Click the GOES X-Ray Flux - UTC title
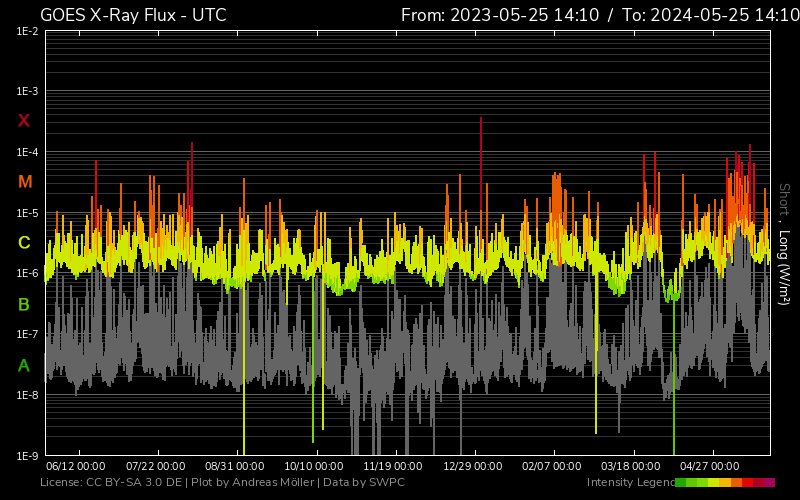 tap(133, 15)
